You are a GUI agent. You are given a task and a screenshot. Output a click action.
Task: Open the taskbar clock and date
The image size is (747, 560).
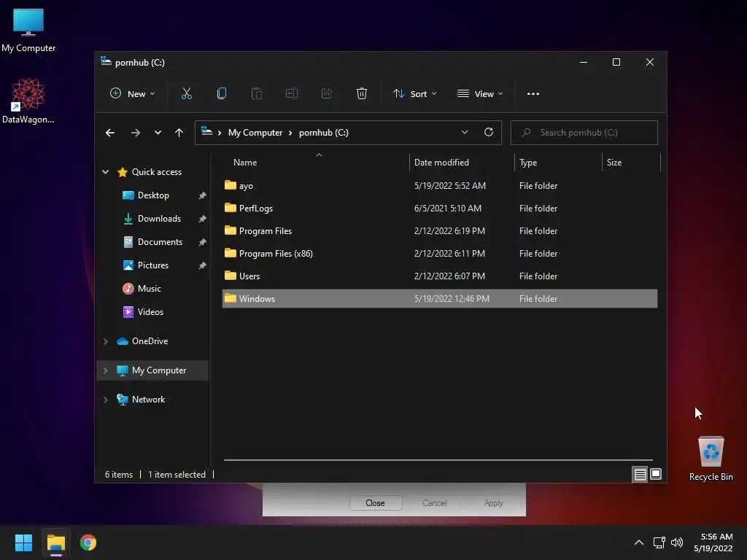713,542
